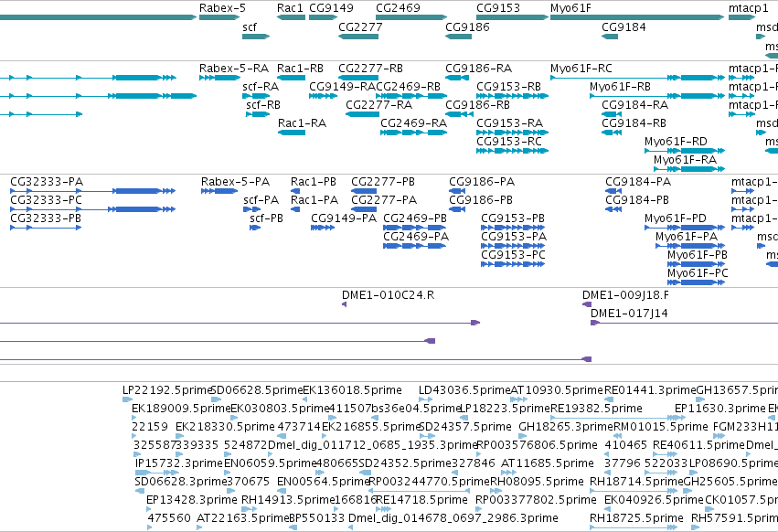
Task: Click the Rabex-5 gene label
Action: (222, 8)
